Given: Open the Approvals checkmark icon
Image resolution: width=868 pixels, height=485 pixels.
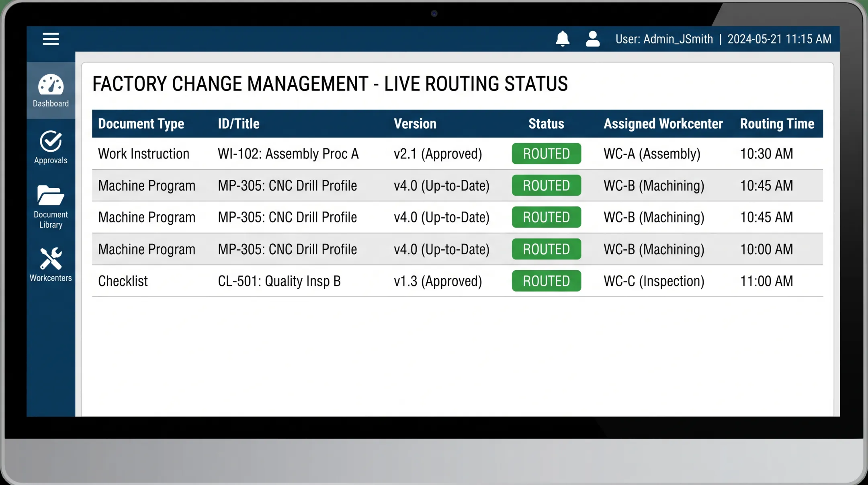Looking at the screenshot, I should [x=51, y=141].
